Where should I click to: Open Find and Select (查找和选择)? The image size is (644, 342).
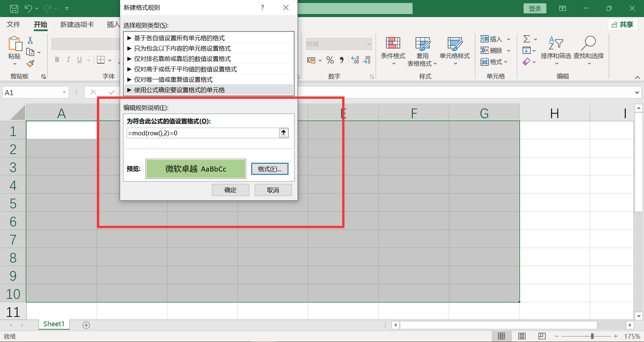click(589, 51)
